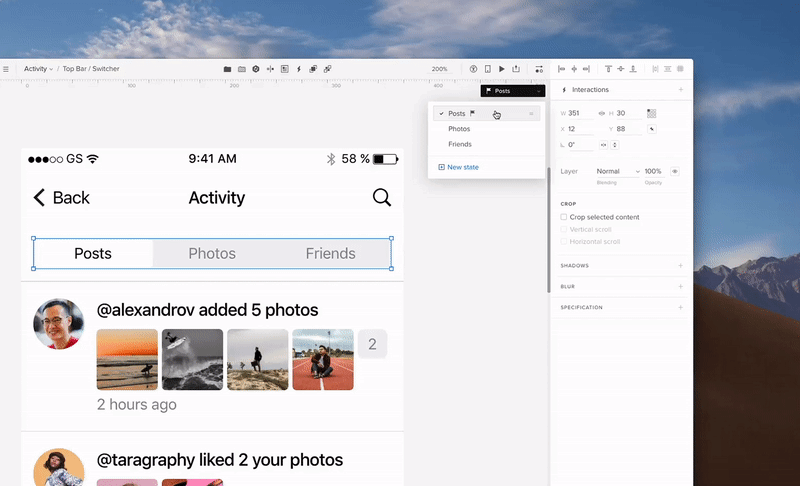Click the circled accessibility icon in the toolbar
This screenshot has width=800, height=486.
click(x=473, y=69)
